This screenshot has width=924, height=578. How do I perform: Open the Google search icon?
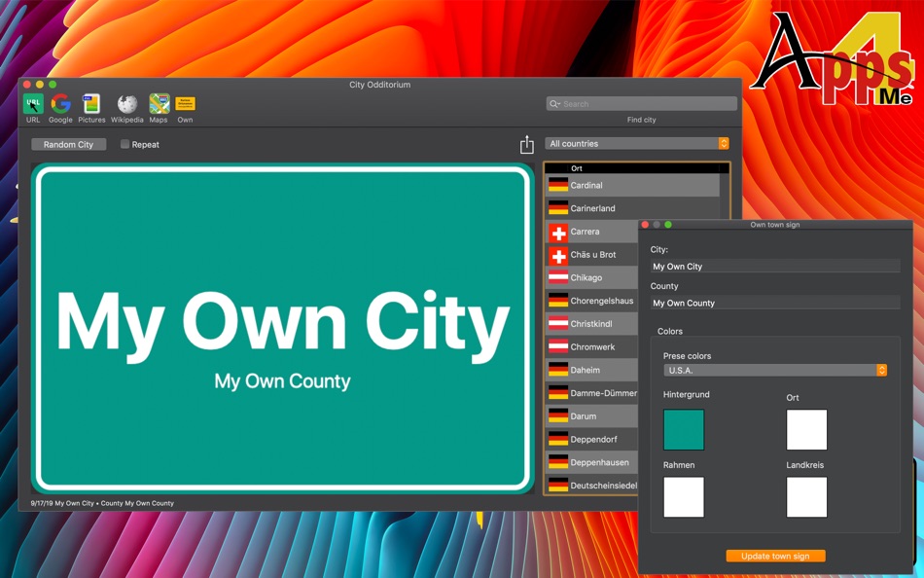point(59,104)
